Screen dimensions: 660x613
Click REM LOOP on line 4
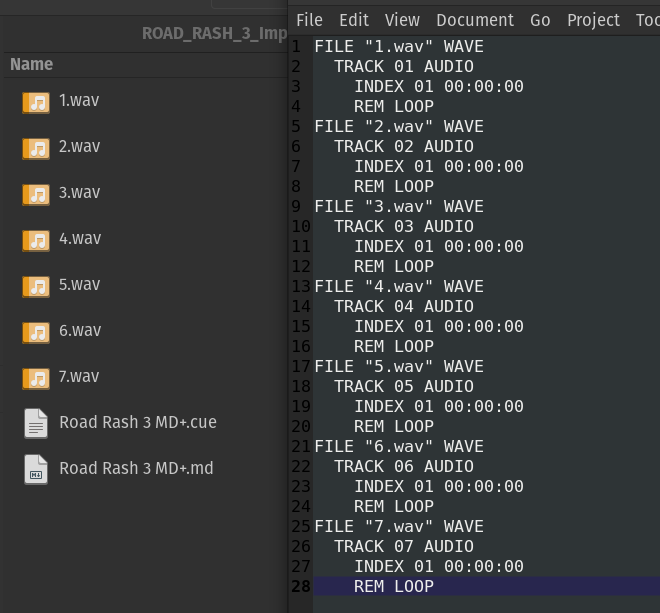tap(394, 106)
